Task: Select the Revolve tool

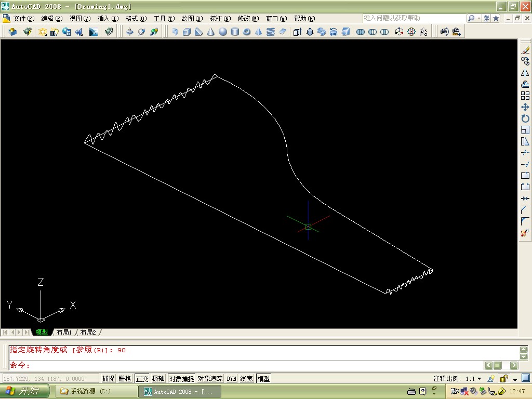Action: (334, 32)
